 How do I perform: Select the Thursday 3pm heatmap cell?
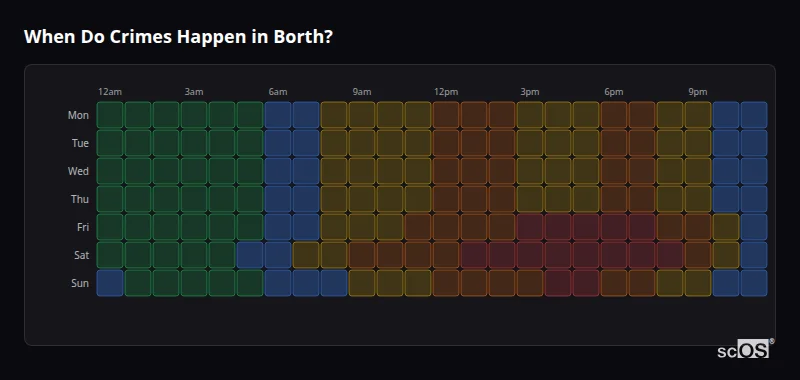click(530, 199)
